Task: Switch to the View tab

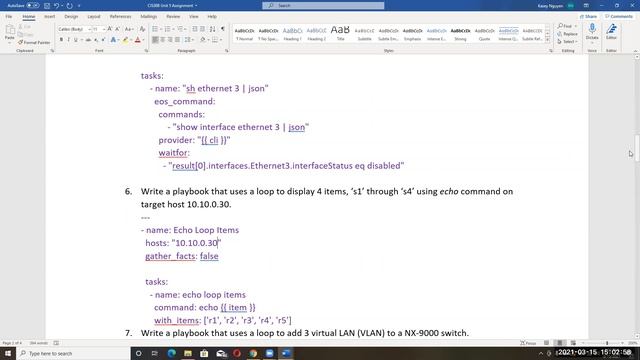Action: click(193, 17)
